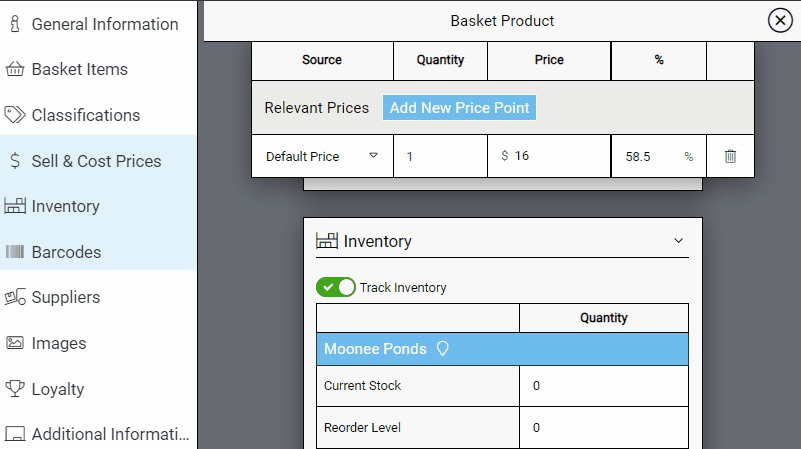Click the Basket Items basket icon
Screen dimensions: 801x449
click(x=15, y=70)
